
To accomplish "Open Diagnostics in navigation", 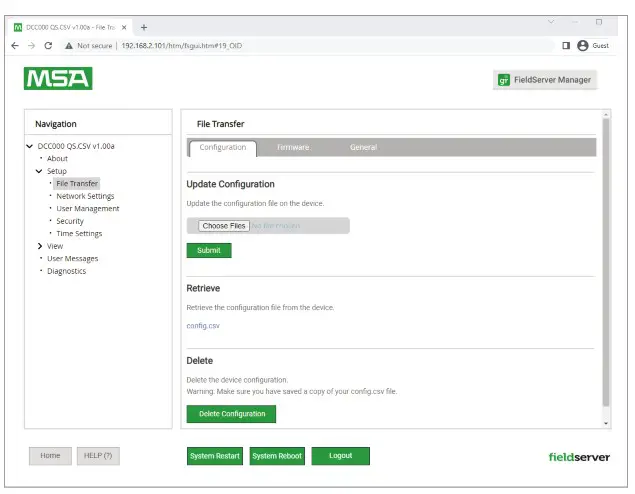I will 66,271.
